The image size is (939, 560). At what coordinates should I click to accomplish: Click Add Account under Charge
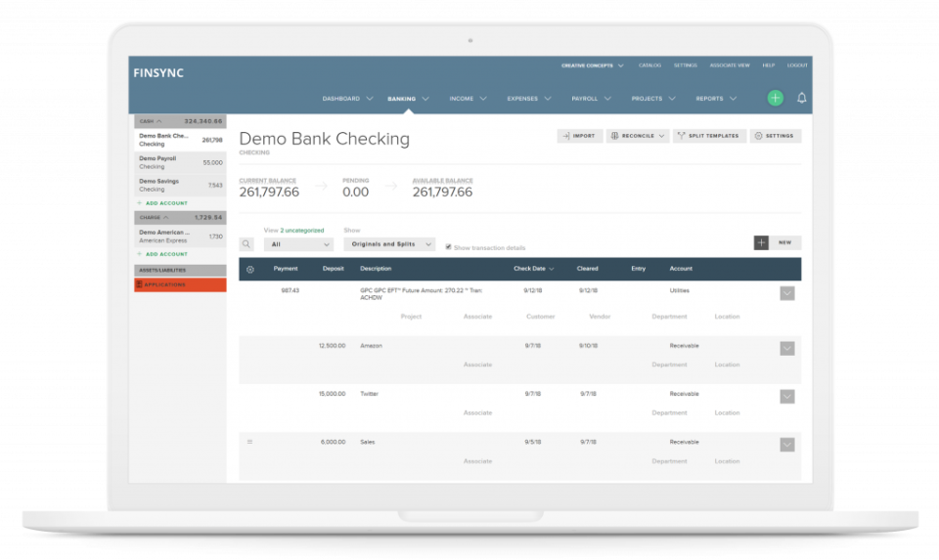pyautogui.click(x=163, y=254)
